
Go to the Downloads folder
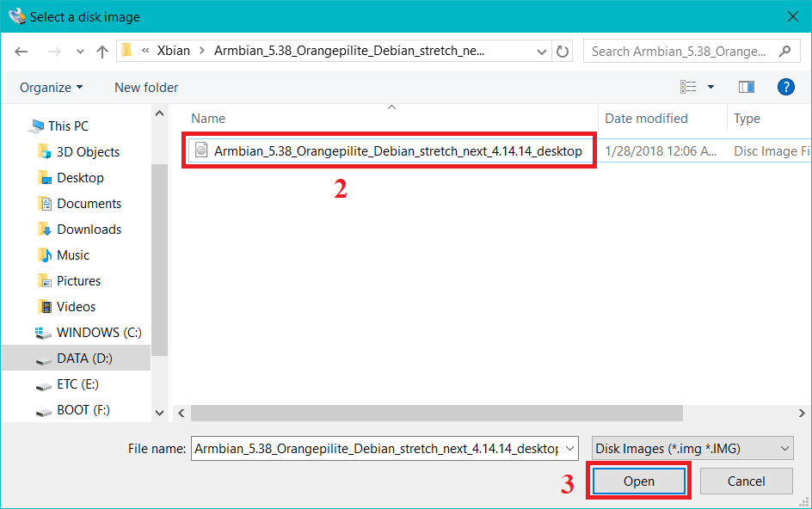tap(89, 230)
